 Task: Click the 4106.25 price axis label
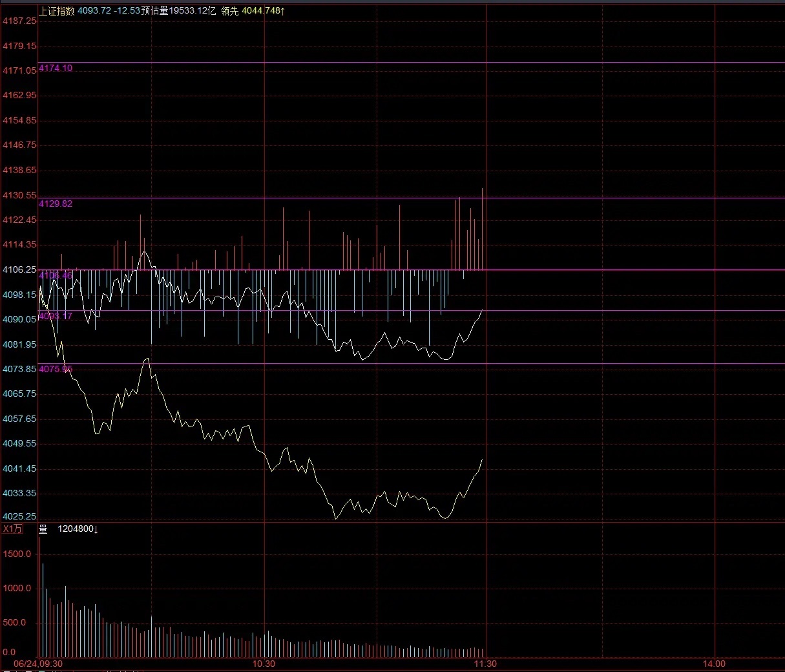(19, 269)
